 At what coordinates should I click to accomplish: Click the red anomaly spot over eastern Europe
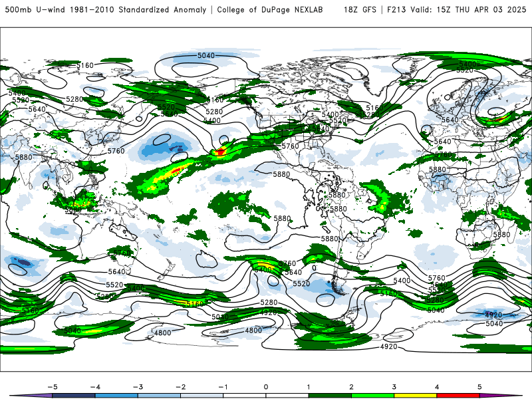tap(499, 119)
